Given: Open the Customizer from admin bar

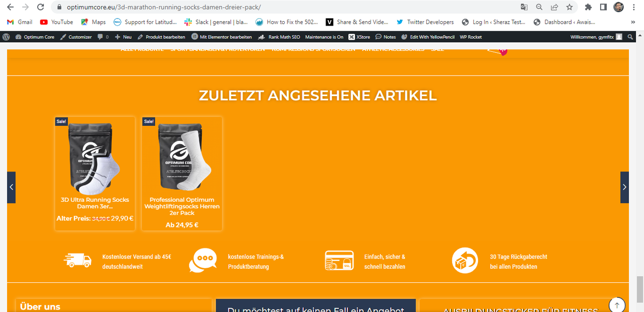Looking at the screenshot, I should [x=76, y=37].
